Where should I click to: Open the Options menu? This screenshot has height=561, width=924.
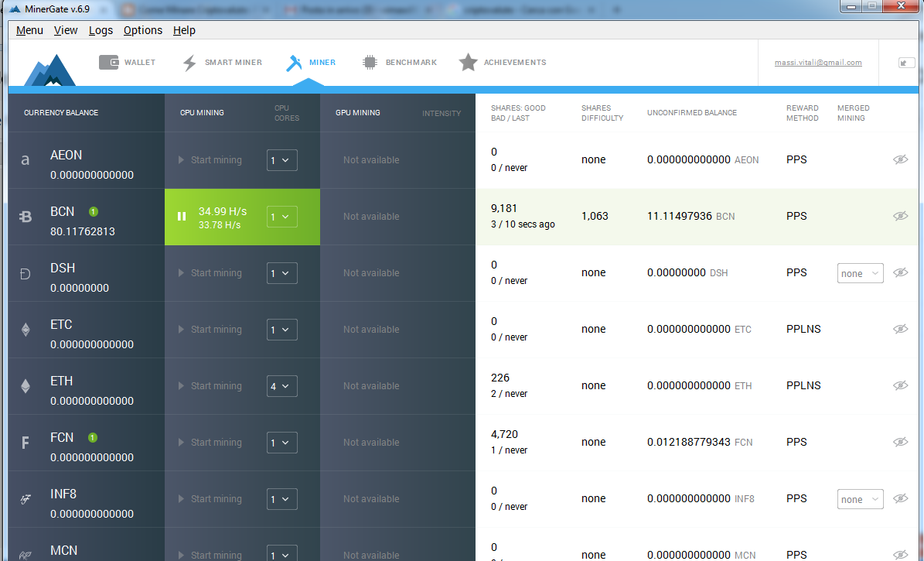tap(142, 30)
